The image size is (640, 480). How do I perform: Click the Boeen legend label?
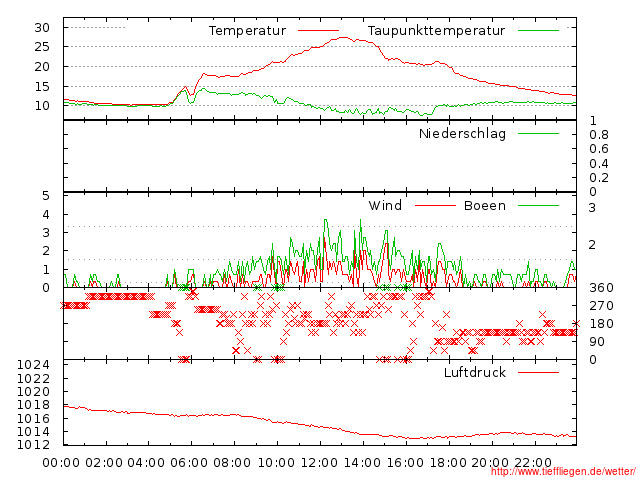pyautogui.click(x=484, y=205)
